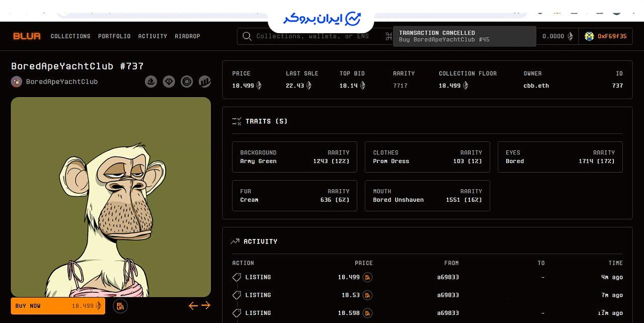Click the round BLUR badge beside Buy Now

120,306
